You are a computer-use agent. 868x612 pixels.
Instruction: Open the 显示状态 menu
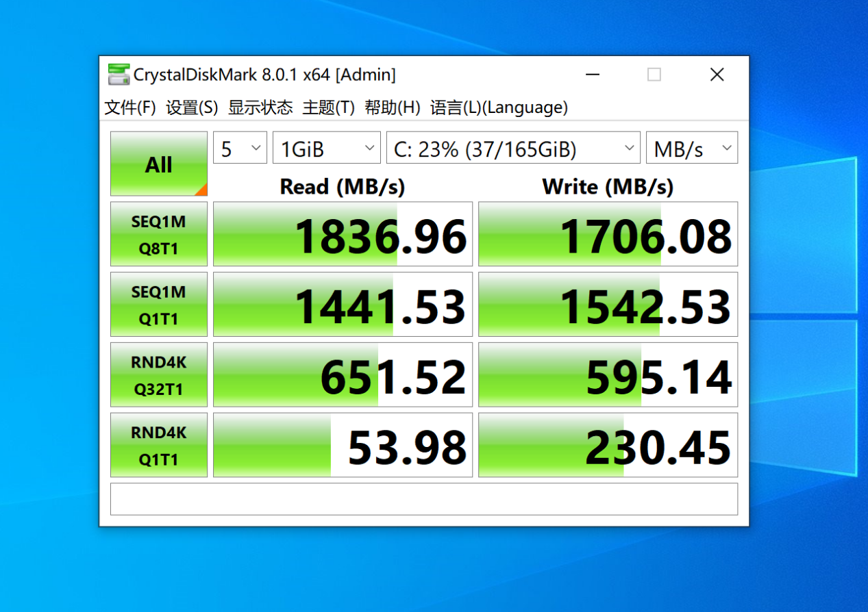260,107
